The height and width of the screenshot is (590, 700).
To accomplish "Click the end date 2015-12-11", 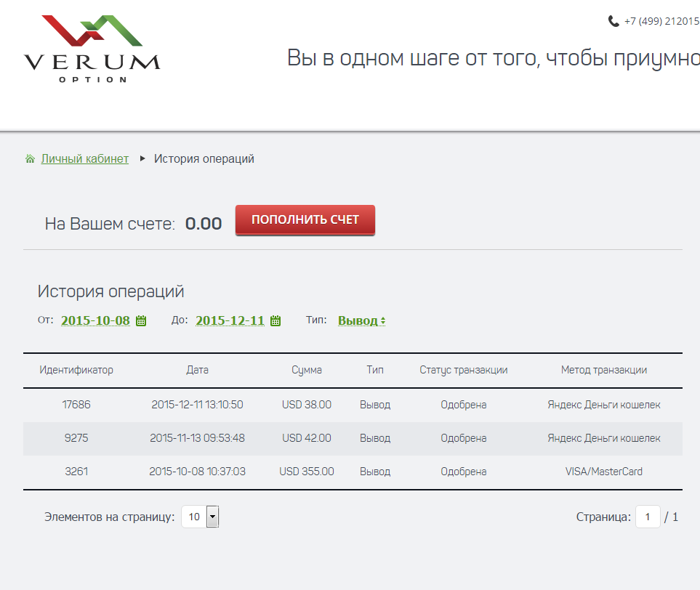I will (x=230, y=320).
